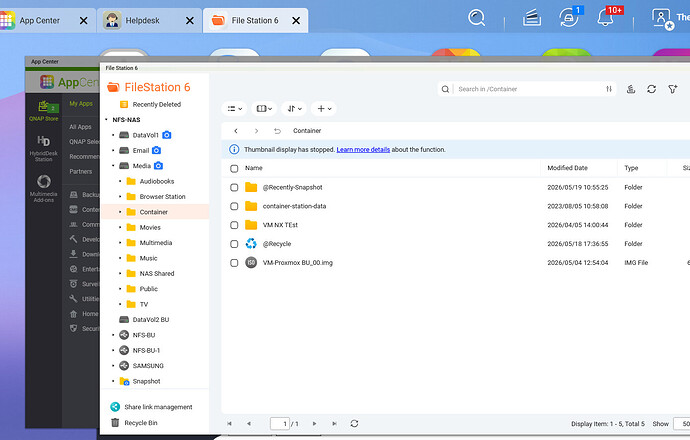Check the container-station-data checkbox
This screenshot has width=690, height=440.
coord(234,206)
